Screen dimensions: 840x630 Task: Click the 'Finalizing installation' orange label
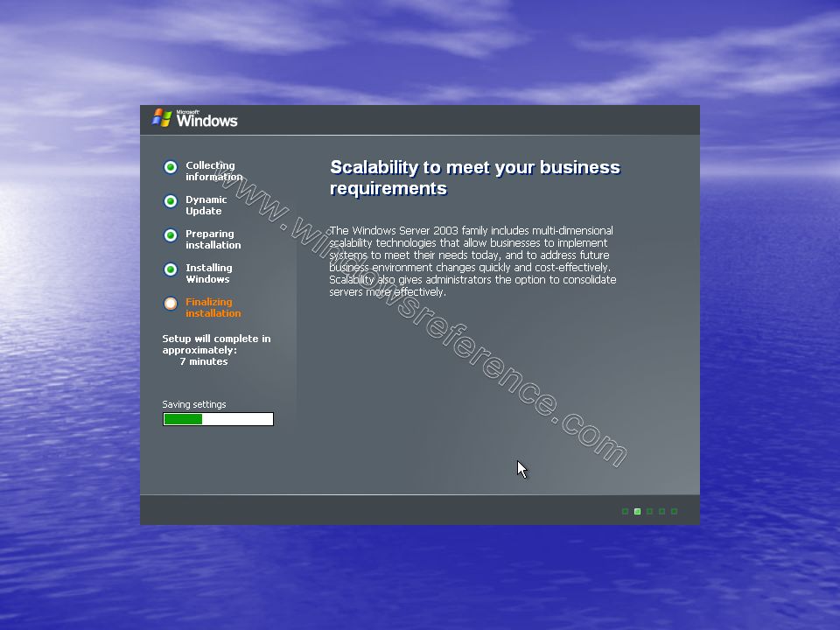213,307
